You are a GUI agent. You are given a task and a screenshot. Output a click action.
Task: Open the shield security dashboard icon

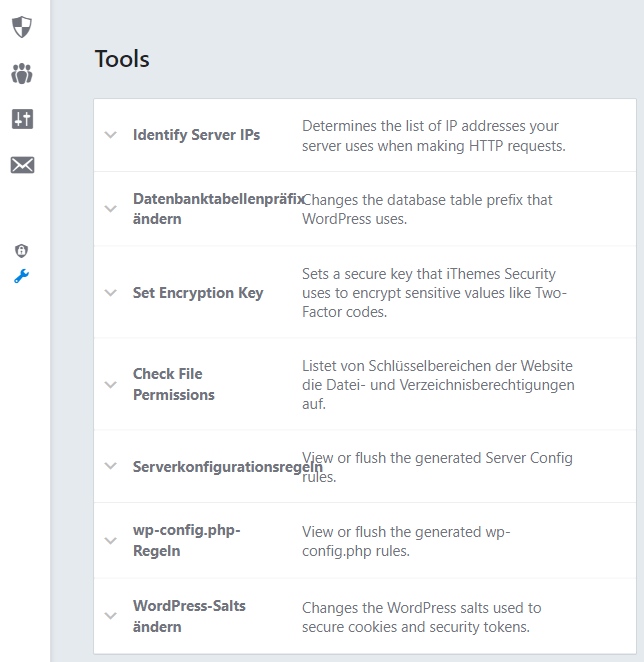click(x=22, y=27)
